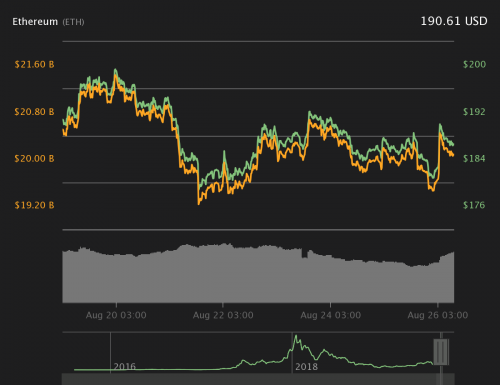The width and height of the screenshot is (500, 385).
Task: Click the $176 price axis label
Action: (474, 205)
